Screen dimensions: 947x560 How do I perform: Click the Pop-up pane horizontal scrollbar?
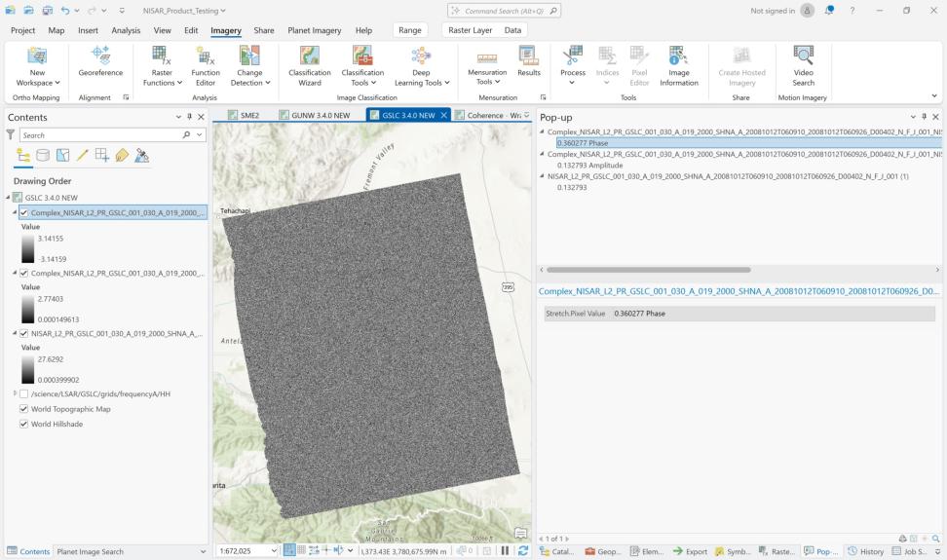pos(648,270)
